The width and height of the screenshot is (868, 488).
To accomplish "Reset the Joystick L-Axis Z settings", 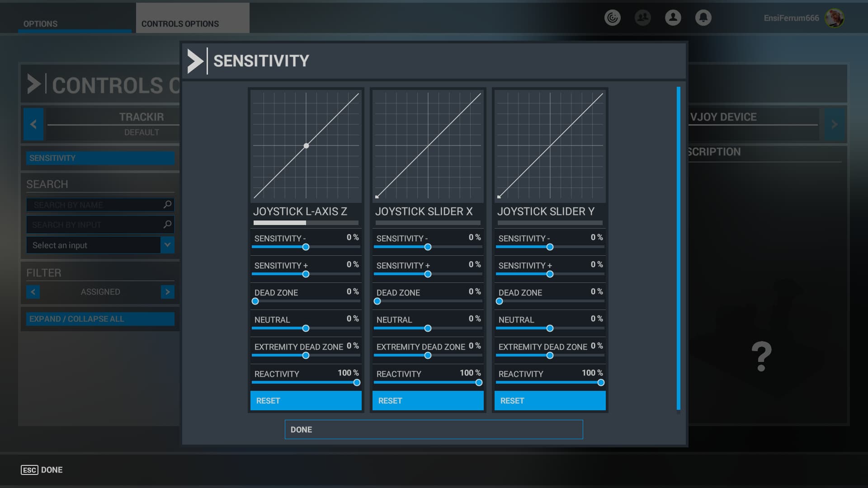I will coord(306,401).
